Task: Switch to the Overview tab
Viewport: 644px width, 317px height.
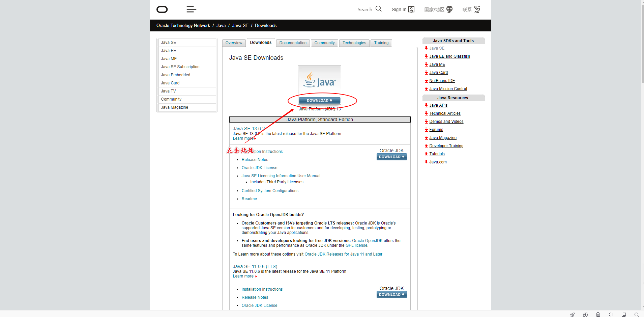Action: pyautogui.click(x=234, y=43)
